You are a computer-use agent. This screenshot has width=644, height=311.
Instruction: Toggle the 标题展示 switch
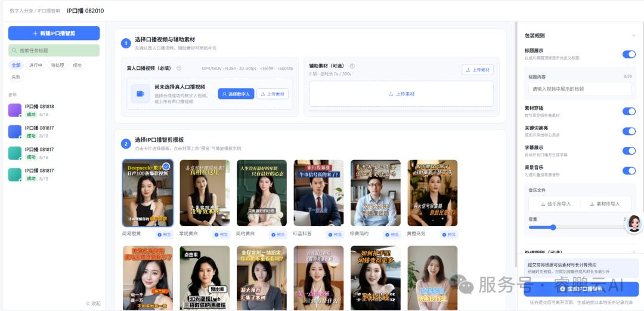(x=629, y=54)
